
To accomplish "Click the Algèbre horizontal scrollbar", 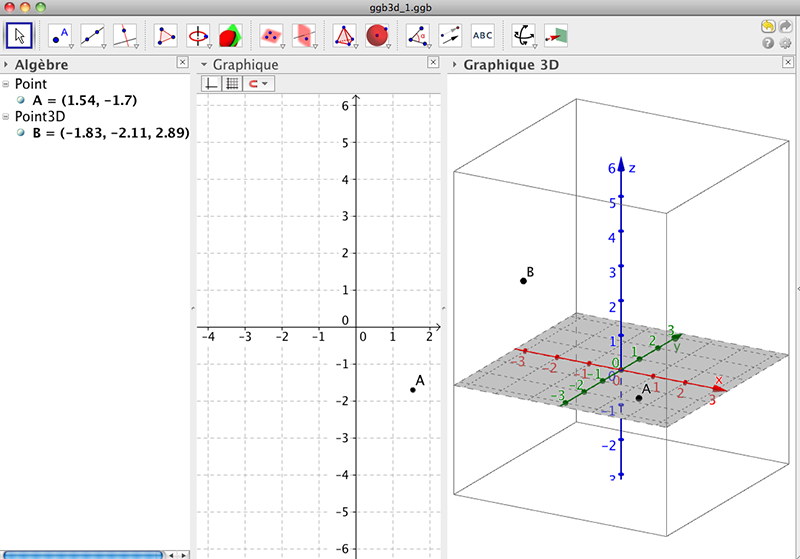I will (x=83, y=555).
